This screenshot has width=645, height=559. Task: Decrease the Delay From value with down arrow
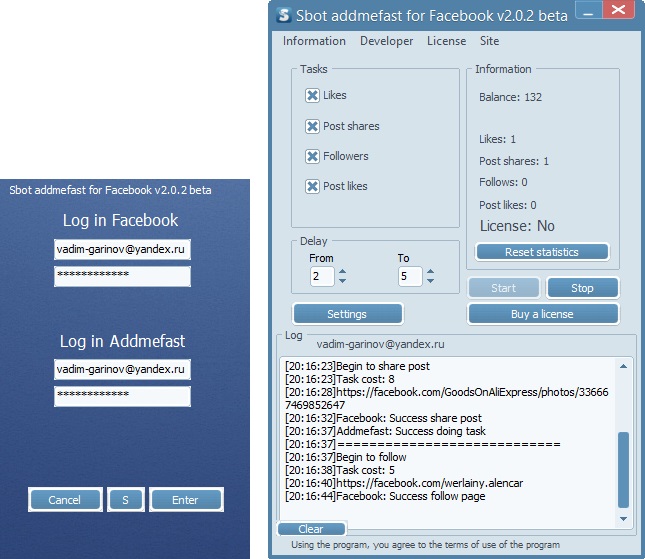(x=342, y=281)
